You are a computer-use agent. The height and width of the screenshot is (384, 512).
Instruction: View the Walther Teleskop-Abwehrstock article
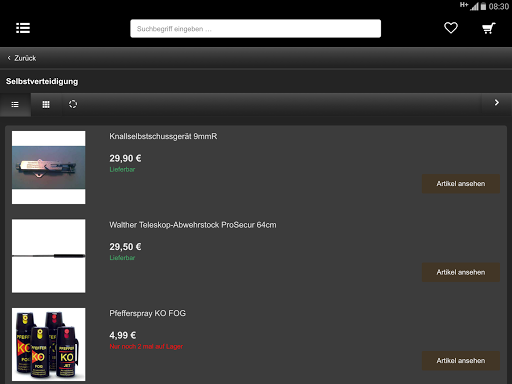461,272
